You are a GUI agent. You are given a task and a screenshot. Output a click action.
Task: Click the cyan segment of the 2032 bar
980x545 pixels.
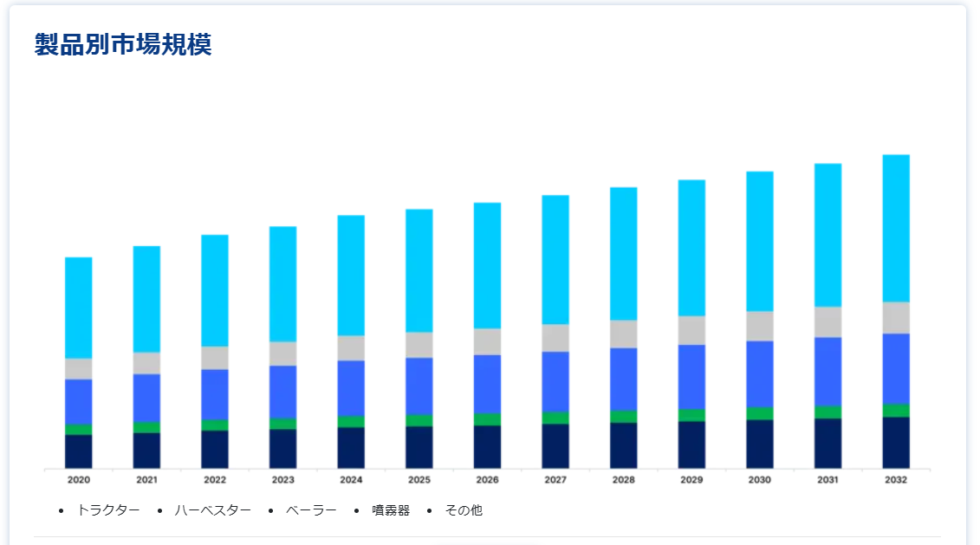pyautogui.click(x=895, y=228)
